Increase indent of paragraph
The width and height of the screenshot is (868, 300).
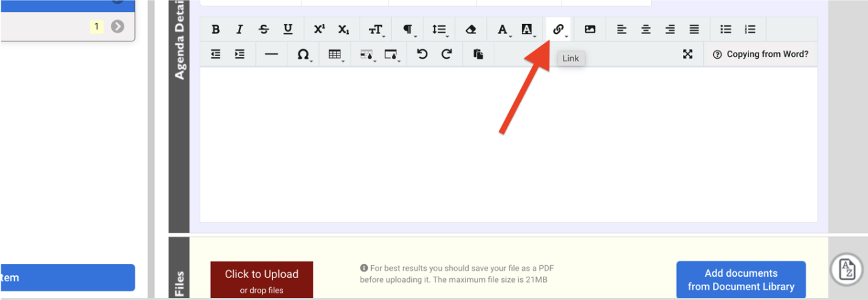pos(240,55)
